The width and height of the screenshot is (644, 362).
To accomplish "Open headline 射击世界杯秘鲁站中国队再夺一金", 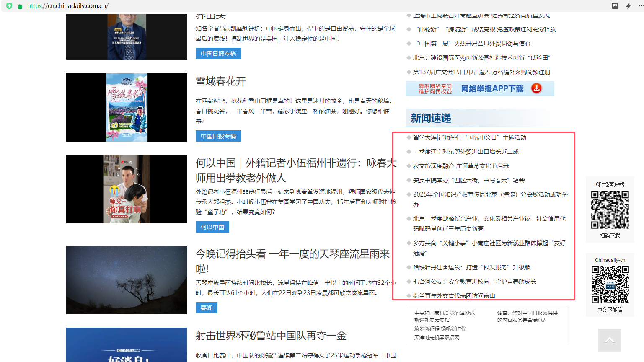I will [x=271, y=336].
